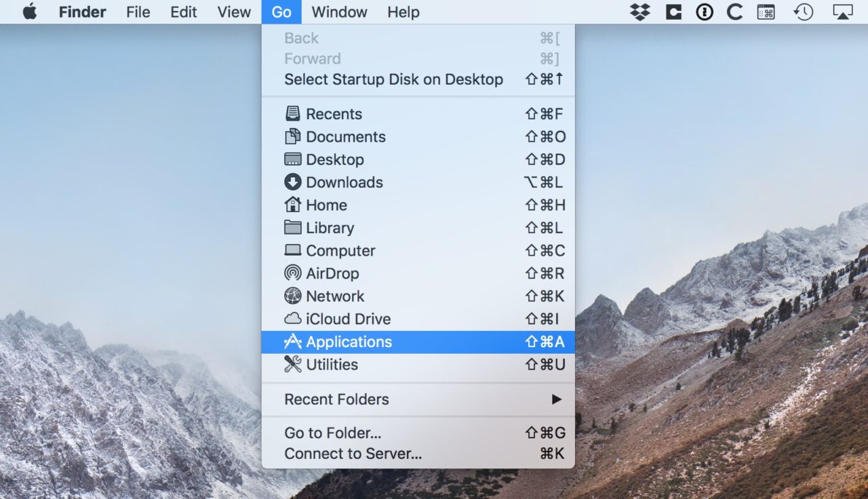Select the "Utilities" label in Go menu

(332, 364)
